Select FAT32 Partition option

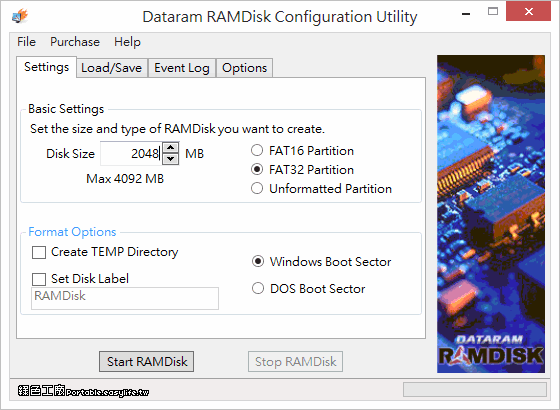[302, 170]
